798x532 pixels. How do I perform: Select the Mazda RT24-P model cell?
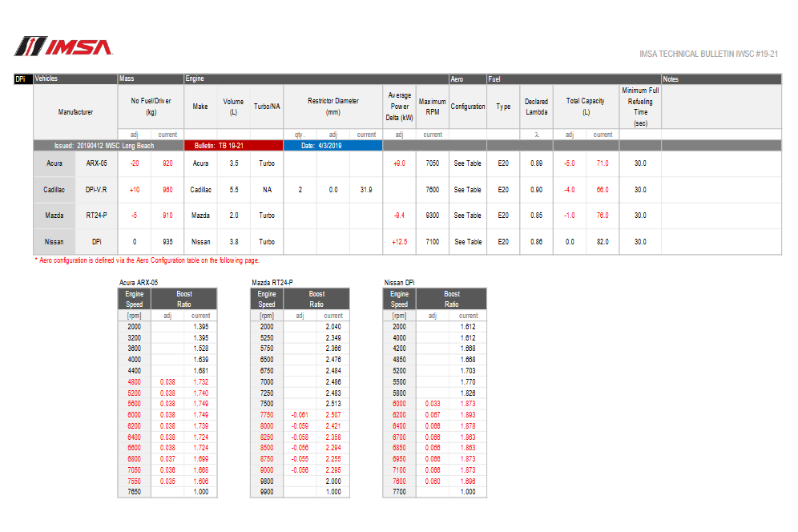[96, 216]
